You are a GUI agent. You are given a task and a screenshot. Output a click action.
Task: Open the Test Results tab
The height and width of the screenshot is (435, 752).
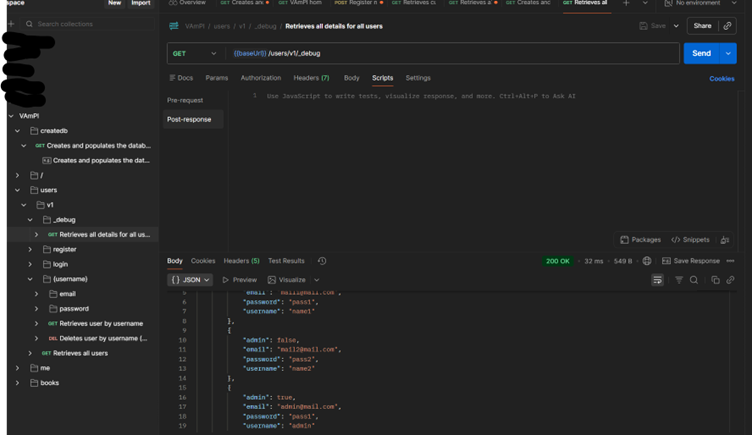[x=286, y=261]
